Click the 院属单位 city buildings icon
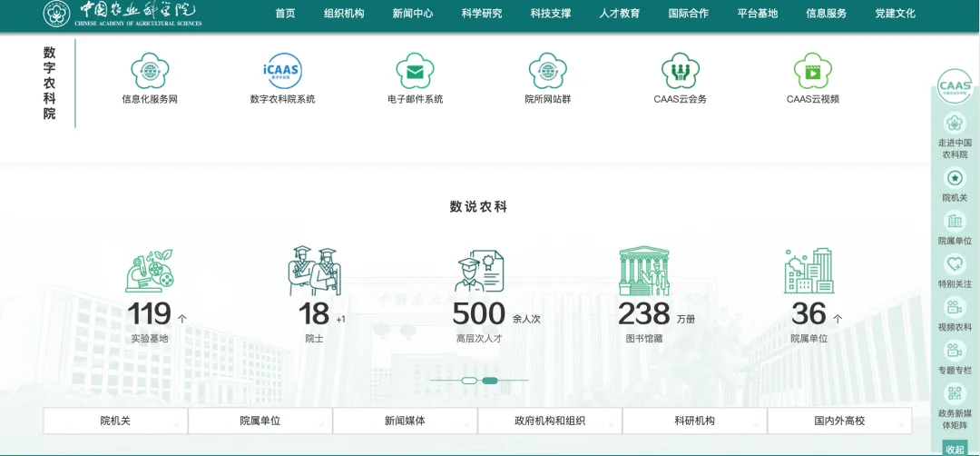Image resolution: width=980 pixels, height=456 pixels. [x=808, y=271]
